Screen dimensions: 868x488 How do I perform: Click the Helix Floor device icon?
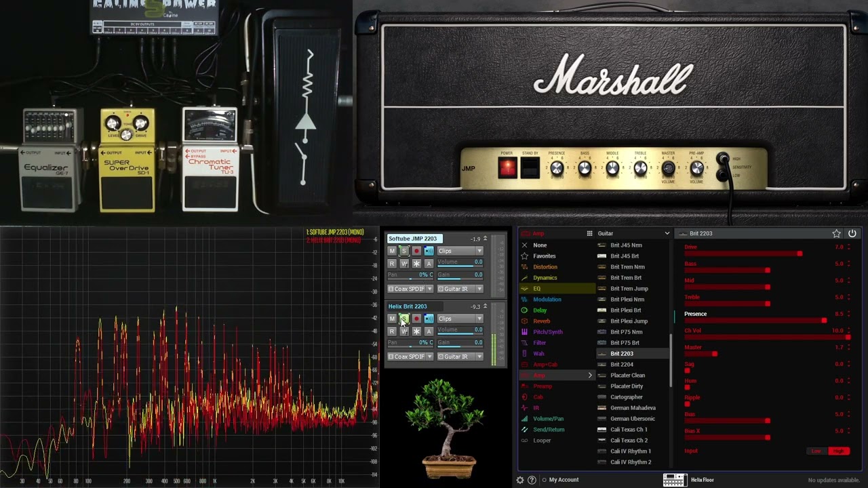pyautogui.click(x=675, y=480)
